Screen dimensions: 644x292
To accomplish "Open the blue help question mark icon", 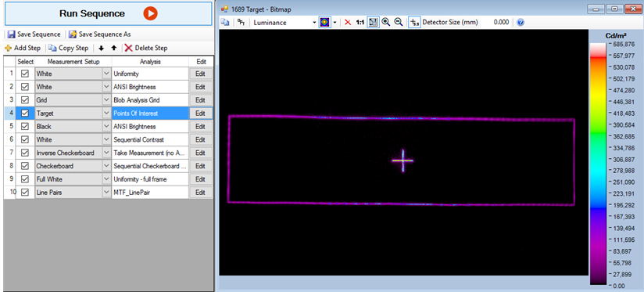I will click(521, 23).
